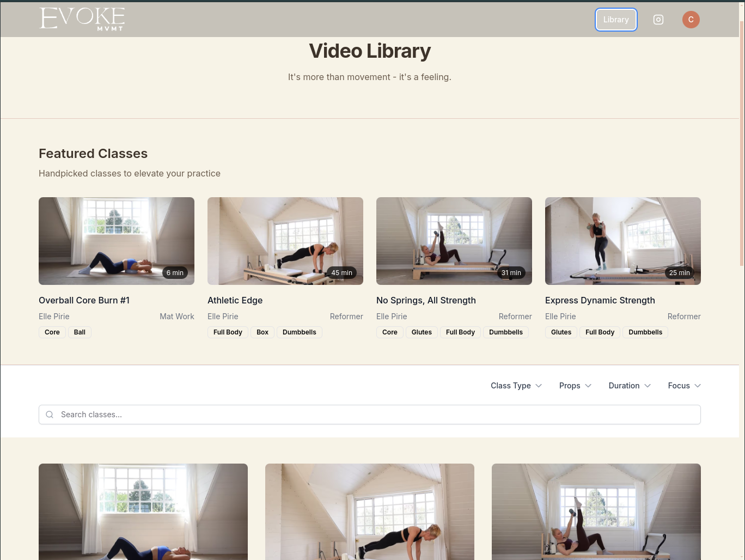Navigate to the Library section
This screenshot has height=560, width=745.
coord(616,20)
